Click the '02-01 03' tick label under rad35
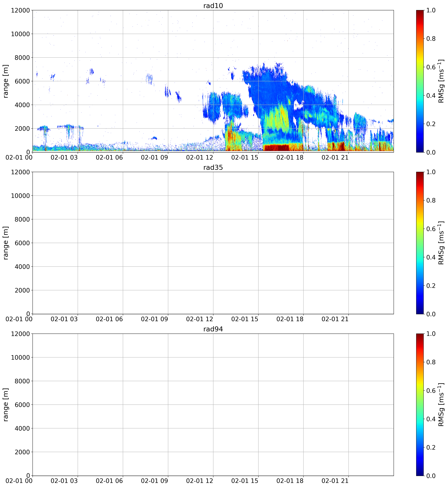Image resolution: width=448 pixels, height=487 pixels. click(x=64, y=319)
